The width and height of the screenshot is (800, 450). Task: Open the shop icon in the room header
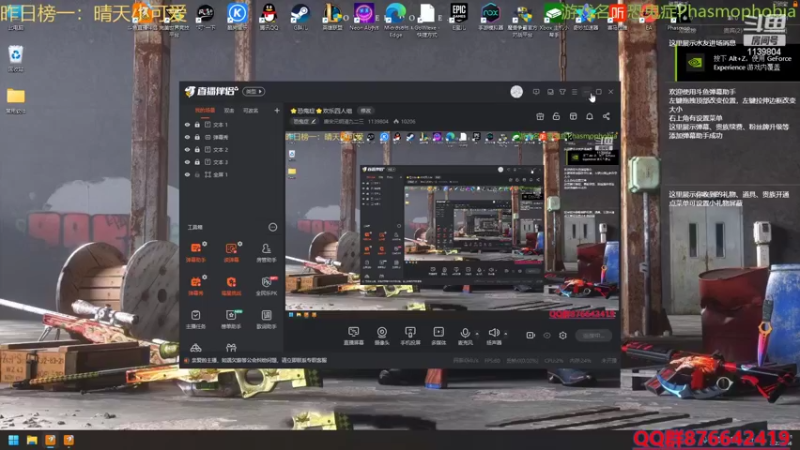573,116
